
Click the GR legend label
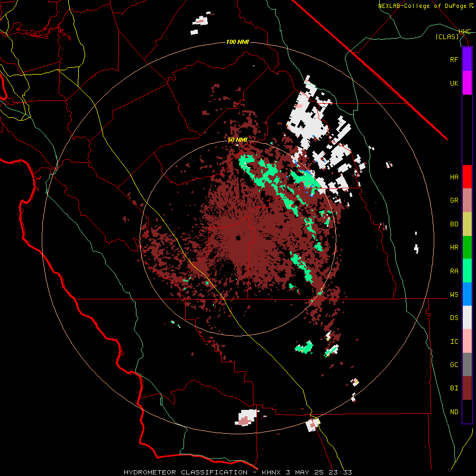tap(454, 200)
